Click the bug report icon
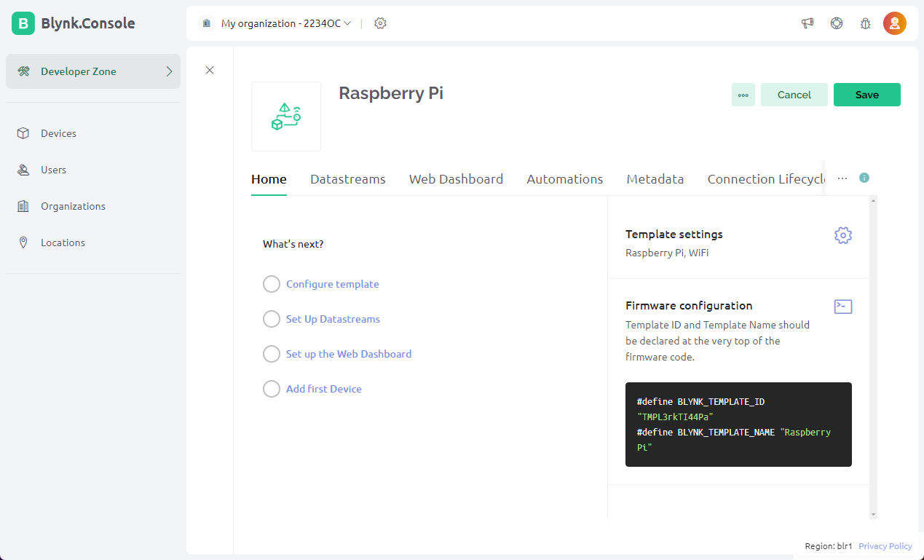Image resolution: width=924 pixels, height=560 pixels. pos(866,23)
